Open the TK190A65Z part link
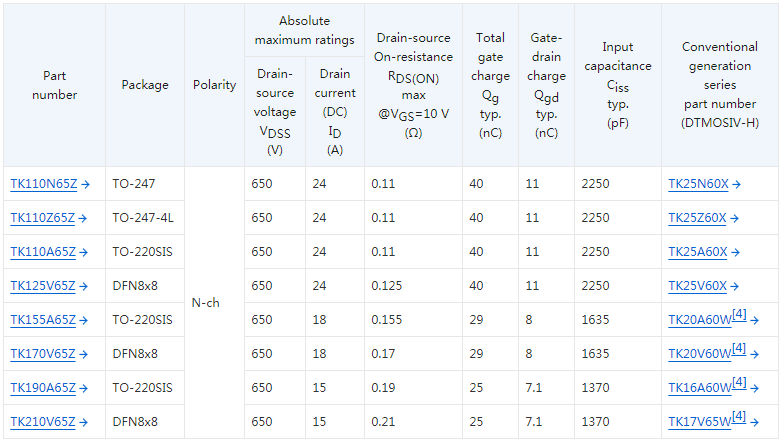Screen dimensions: 782x441 click(43, 389)
